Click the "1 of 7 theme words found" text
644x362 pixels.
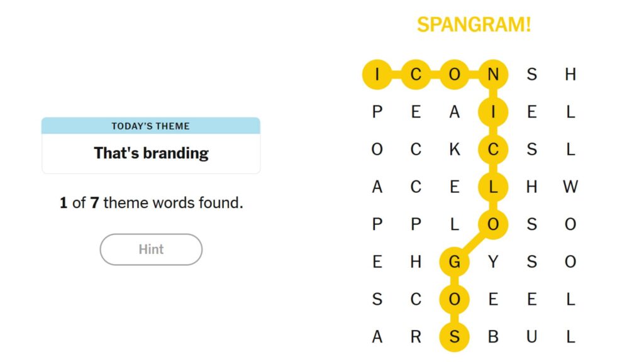(x=151, y=203)
